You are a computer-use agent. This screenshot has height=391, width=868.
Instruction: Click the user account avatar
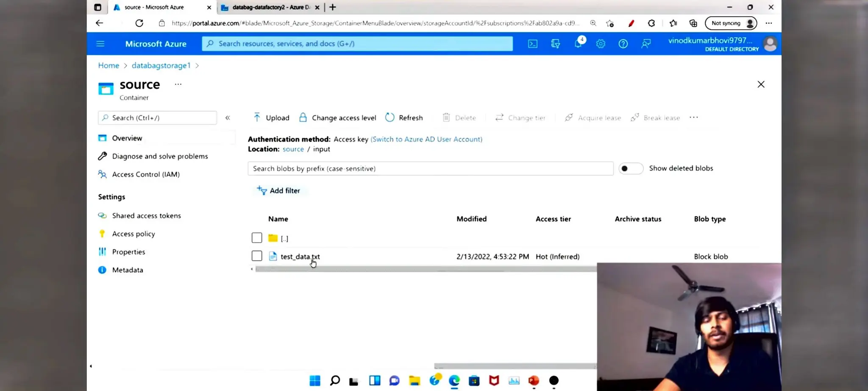770,44
